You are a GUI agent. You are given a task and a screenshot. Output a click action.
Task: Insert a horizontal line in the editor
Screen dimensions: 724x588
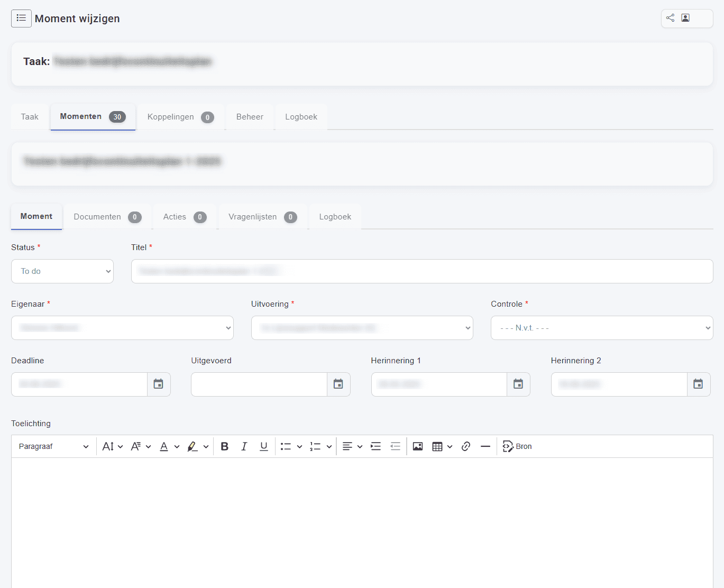[485, 446]
